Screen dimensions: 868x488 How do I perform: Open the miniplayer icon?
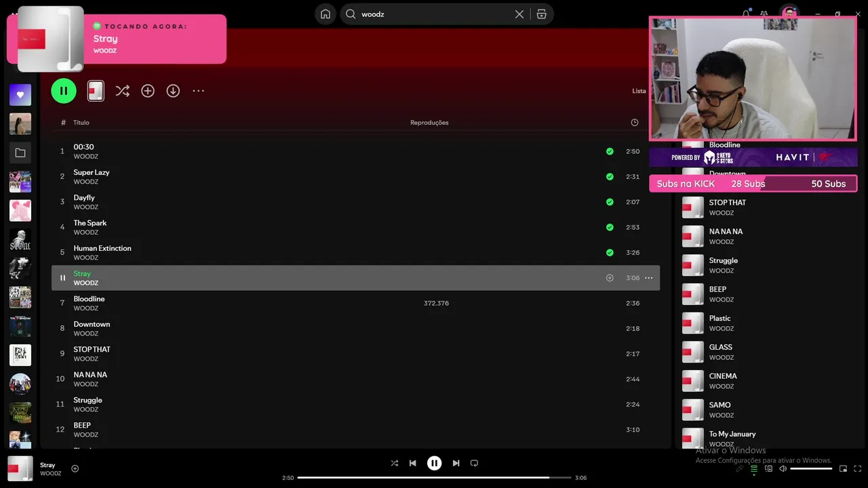(x=843, y=469)
